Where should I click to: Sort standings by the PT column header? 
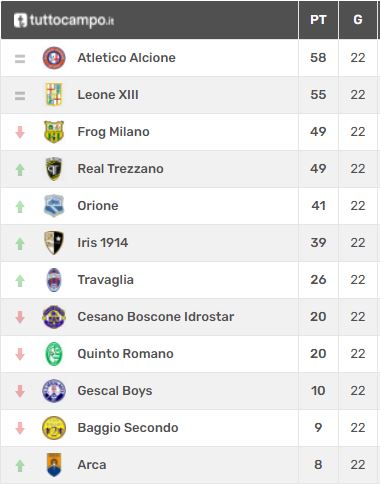coord(318,20)
